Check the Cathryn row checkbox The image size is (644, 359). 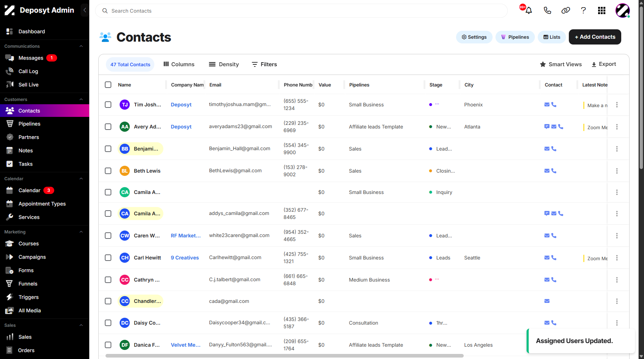tap(108, 280)
